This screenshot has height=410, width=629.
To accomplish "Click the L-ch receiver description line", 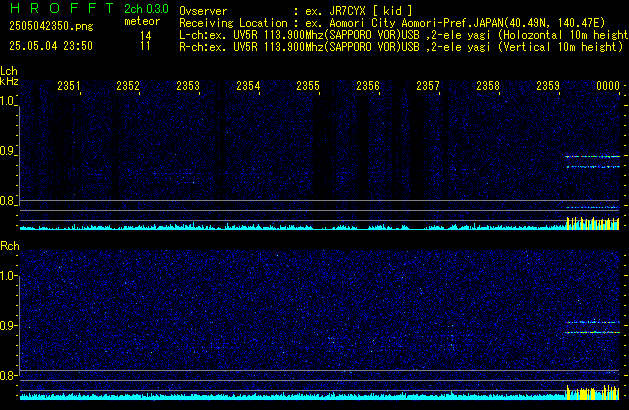I will coord(404,35).
